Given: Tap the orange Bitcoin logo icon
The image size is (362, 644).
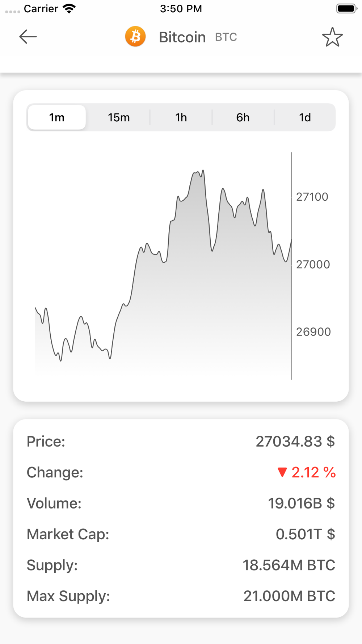Looking at the screenshot, I should click(135, 37).
